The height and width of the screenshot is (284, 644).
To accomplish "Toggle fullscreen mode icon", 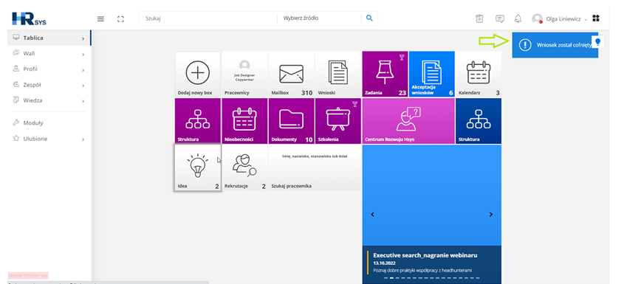I will (120, 19).
